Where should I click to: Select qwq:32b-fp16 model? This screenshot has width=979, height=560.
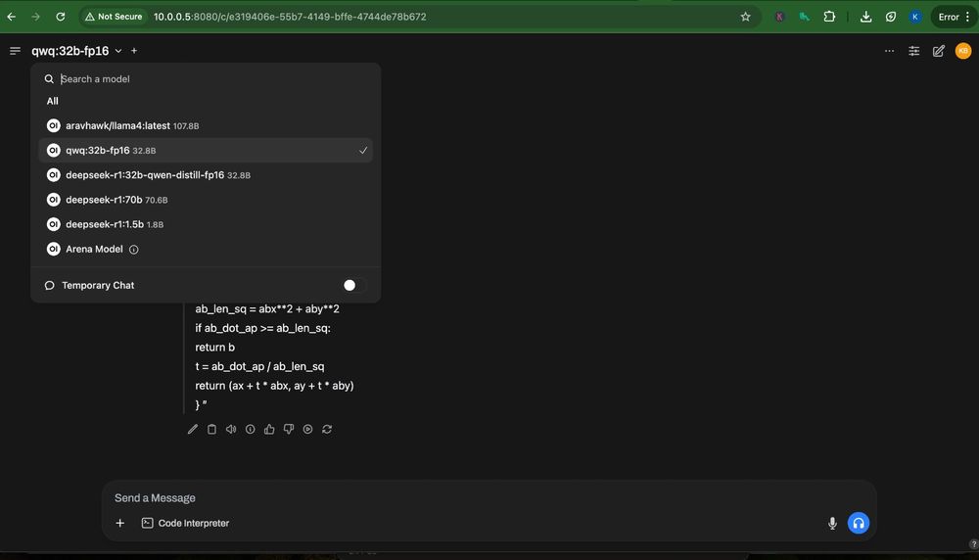[206, 151]
